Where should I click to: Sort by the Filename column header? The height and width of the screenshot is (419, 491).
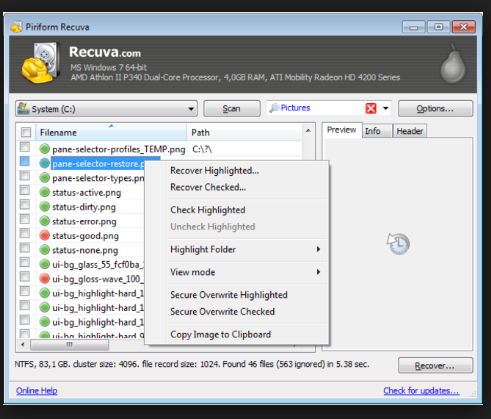112,132
